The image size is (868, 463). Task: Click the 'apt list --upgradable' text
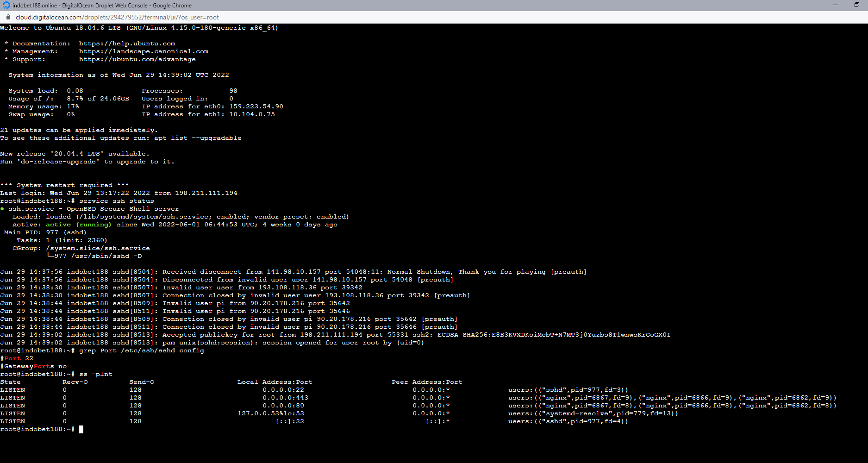pyautogui.click(x=198, y=138)
